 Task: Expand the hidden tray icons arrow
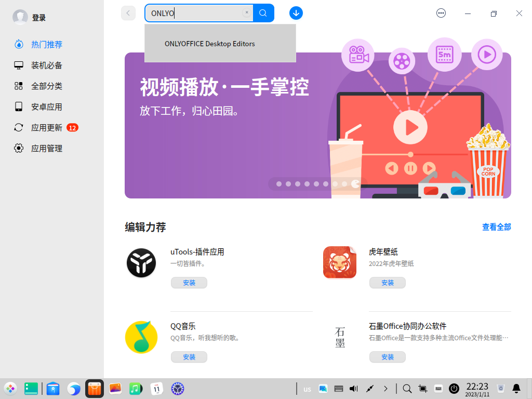pos(386,389)
